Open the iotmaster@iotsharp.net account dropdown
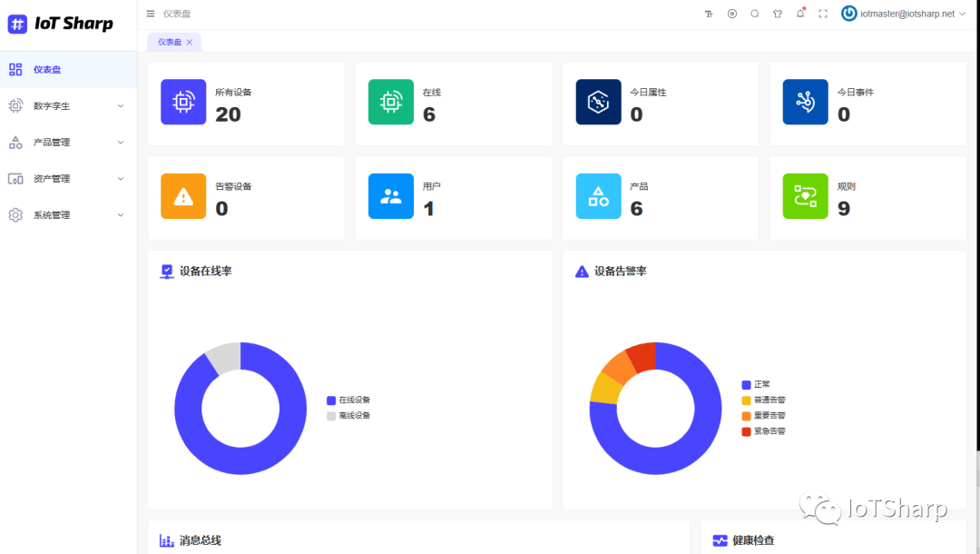 coord(903,14)
